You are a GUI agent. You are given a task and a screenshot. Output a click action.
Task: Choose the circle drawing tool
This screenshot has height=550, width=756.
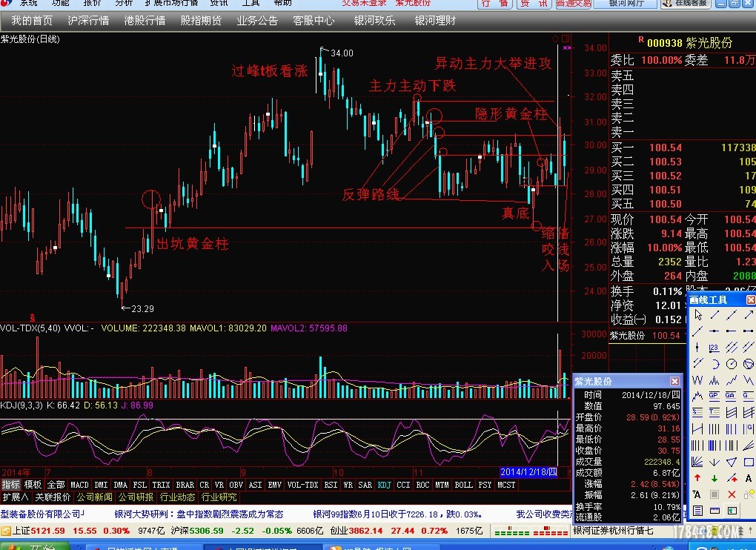(732, 363)
